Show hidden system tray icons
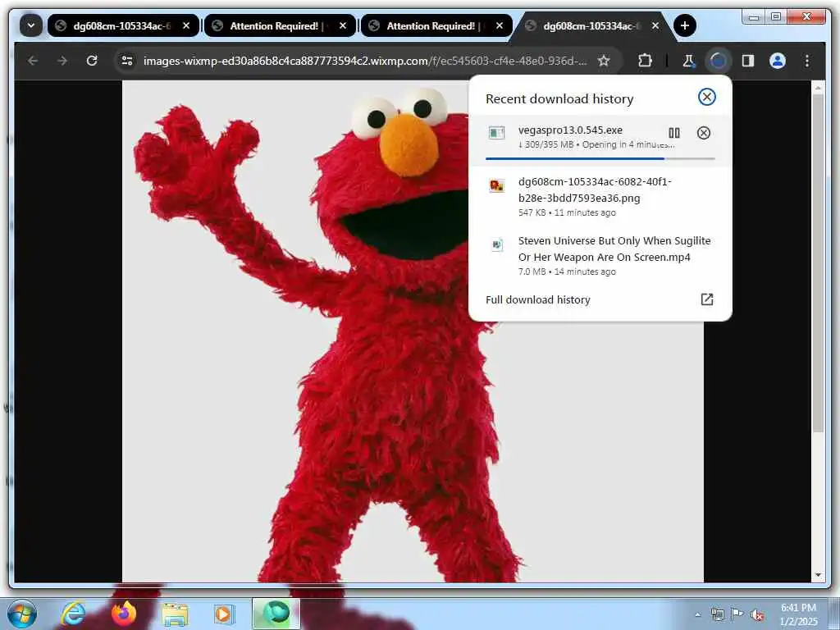 click(697, 614)
